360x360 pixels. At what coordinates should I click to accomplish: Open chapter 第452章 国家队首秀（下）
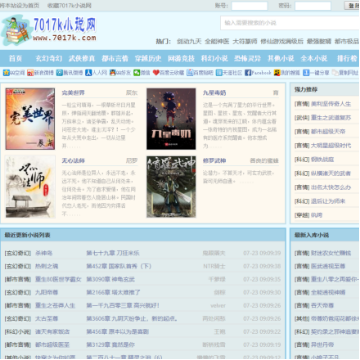click(119, 266)
